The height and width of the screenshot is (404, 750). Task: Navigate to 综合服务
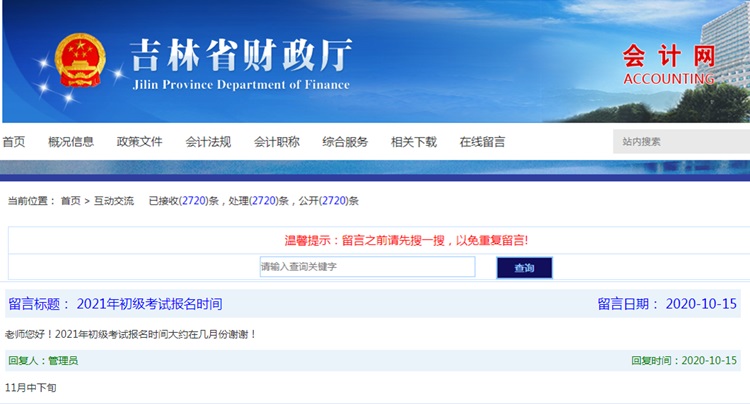345,142
